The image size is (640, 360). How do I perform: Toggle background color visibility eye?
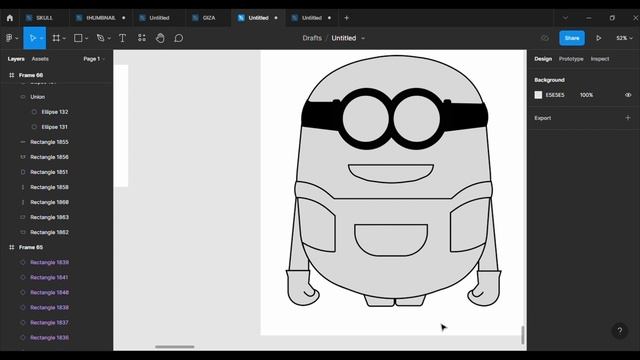pyautogui.click(x=628, y=95)
